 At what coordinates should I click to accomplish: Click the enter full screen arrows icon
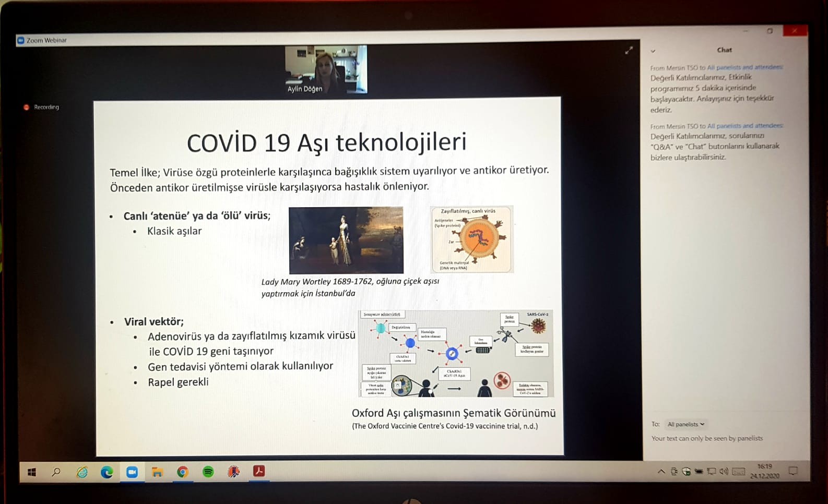coord(629,51)
